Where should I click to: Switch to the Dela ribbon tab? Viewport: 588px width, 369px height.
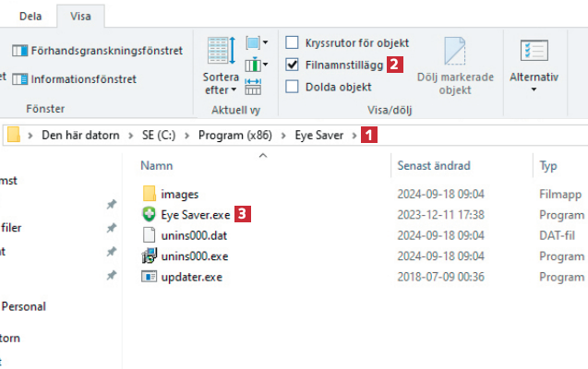point(29,16)
